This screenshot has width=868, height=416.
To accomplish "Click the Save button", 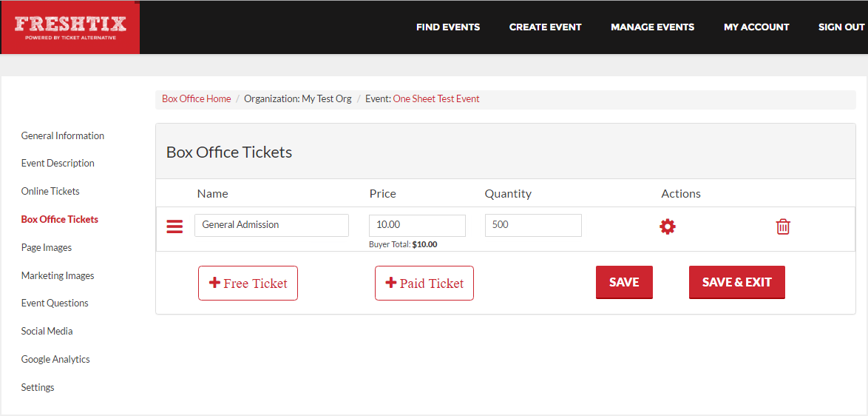I will (624, 283).
